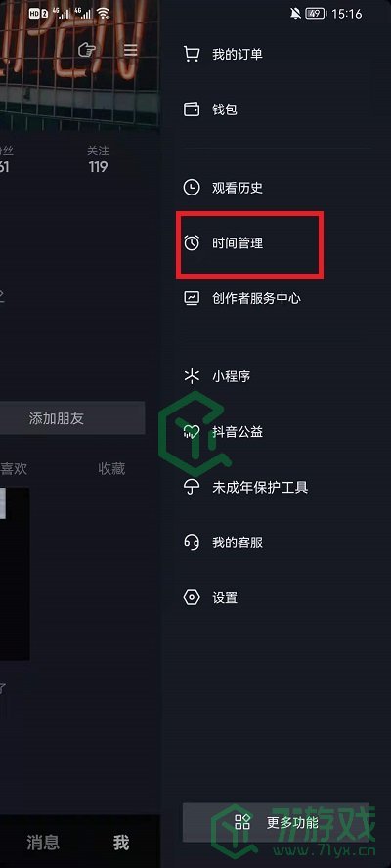This screenshot has height=868, width=391.
Task: Select 时间管理 menu item
Action: (276, 243)
